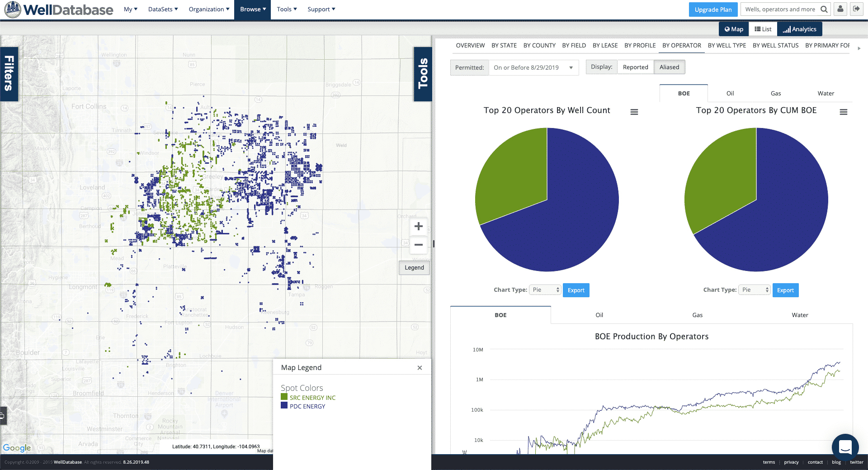
Task: Open the chat support bubble
Action: click(845, 447)
